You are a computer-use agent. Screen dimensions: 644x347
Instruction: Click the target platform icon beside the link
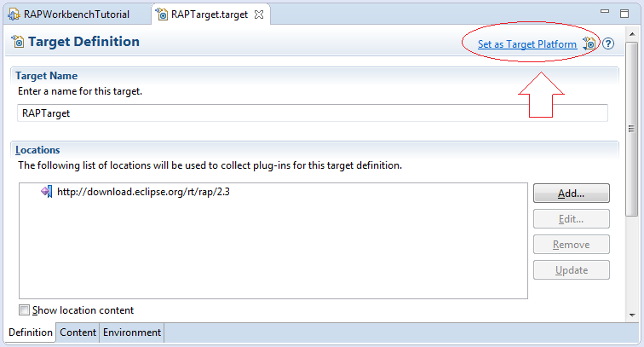click(589, 43)
